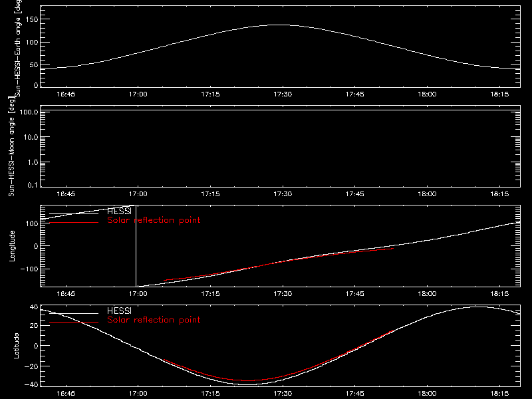Image resolution: width=532 pixels, height=399 pixels.
Task: Click 17:00 time label under Moon angle plot
Action: pos(138,194)
